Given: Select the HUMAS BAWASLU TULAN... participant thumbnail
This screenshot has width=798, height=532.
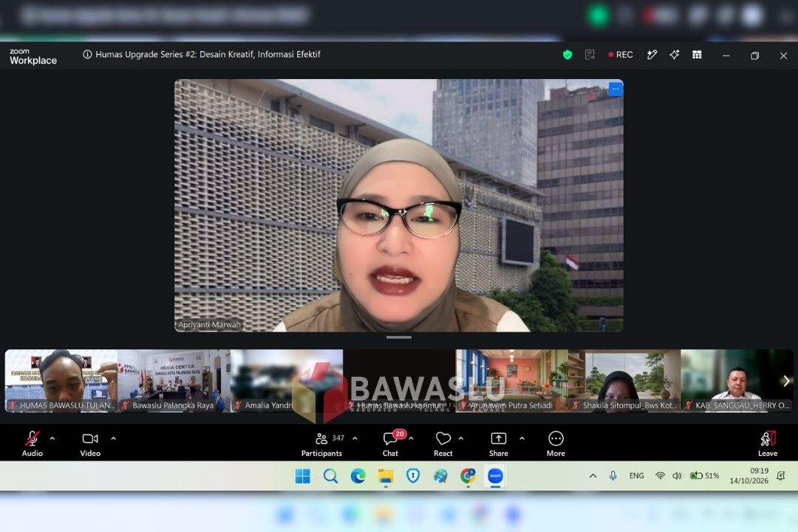Looking at the screenshot, I should pos(61,381).
